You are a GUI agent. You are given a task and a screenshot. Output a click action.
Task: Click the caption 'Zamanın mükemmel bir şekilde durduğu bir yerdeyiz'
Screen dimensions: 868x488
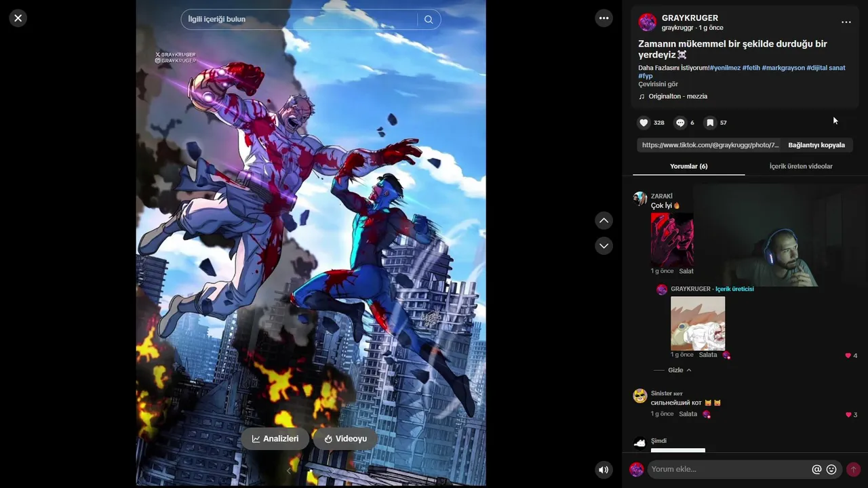tap(732, 49)
